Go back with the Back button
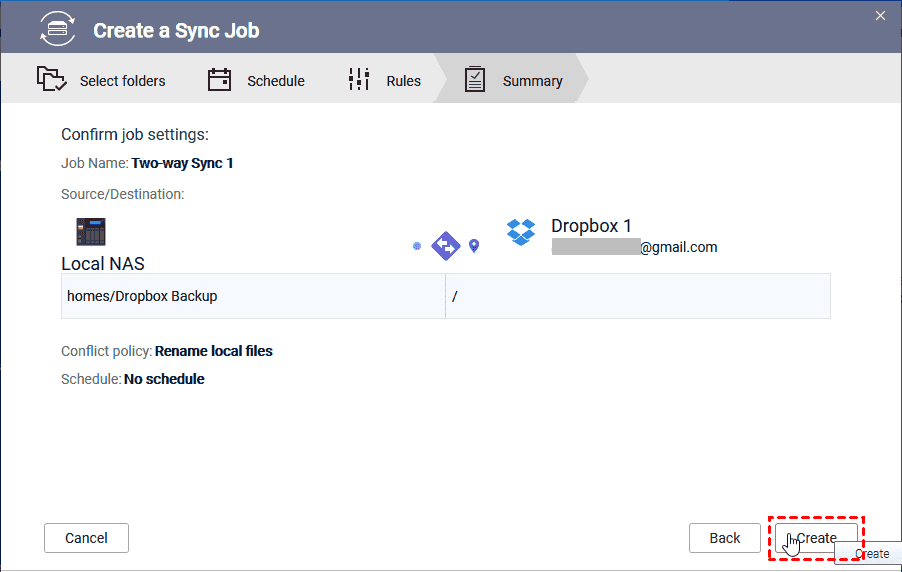The height and width of the screenshot is (572, 902). [x=725, y=538]
